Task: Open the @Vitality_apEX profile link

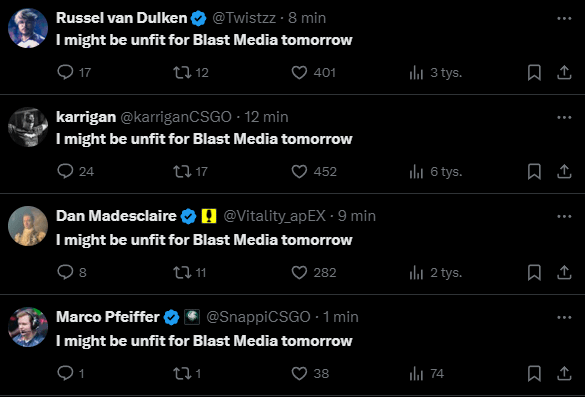Action: click(x=275, y=216)
